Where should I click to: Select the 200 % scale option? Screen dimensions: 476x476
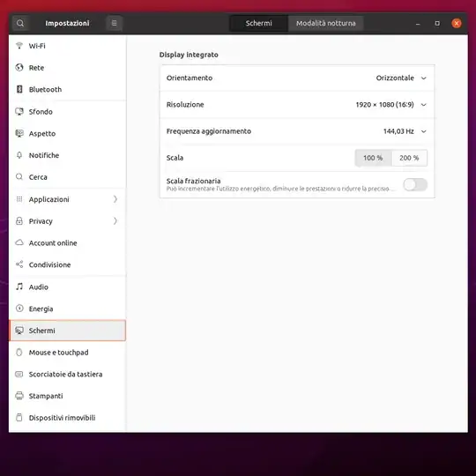coord(409,158)
